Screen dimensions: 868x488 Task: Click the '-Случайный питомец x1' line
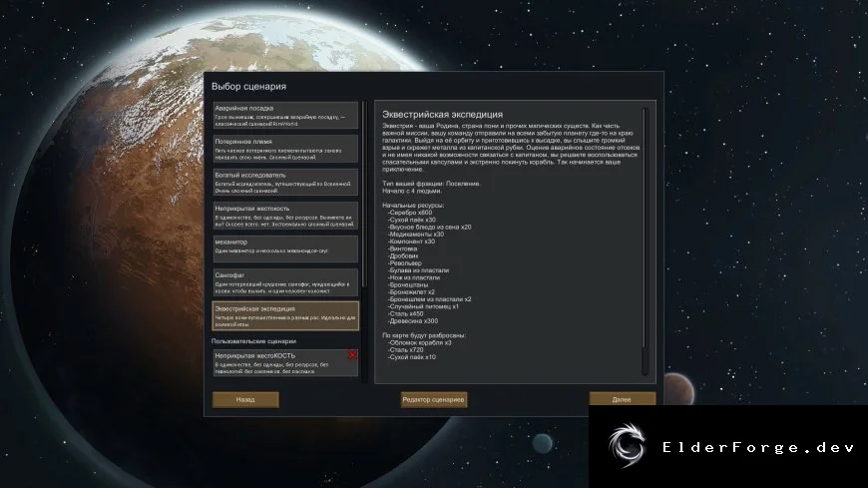point(423,306)
